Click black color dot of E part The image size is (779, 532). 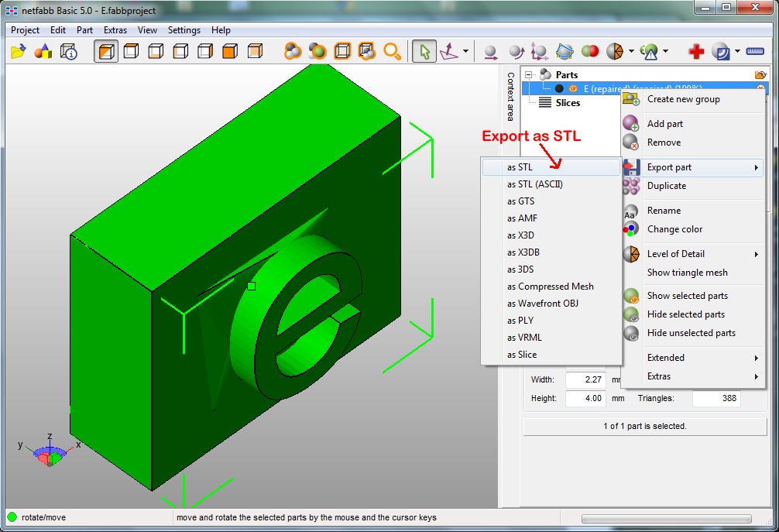click(x=559, y=88)
